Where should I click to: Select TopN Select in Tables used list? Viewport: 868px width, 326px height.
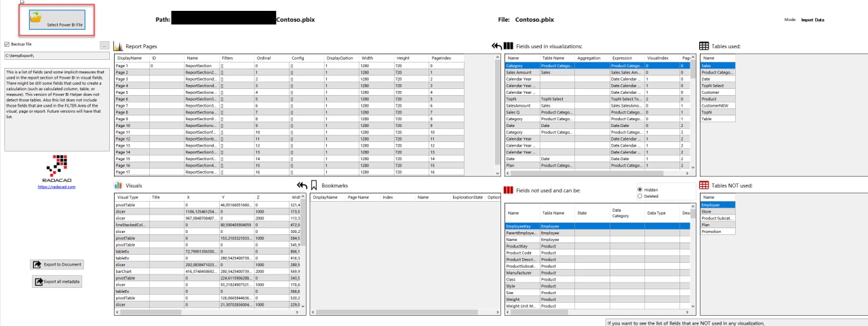click(x=718, y=86)
